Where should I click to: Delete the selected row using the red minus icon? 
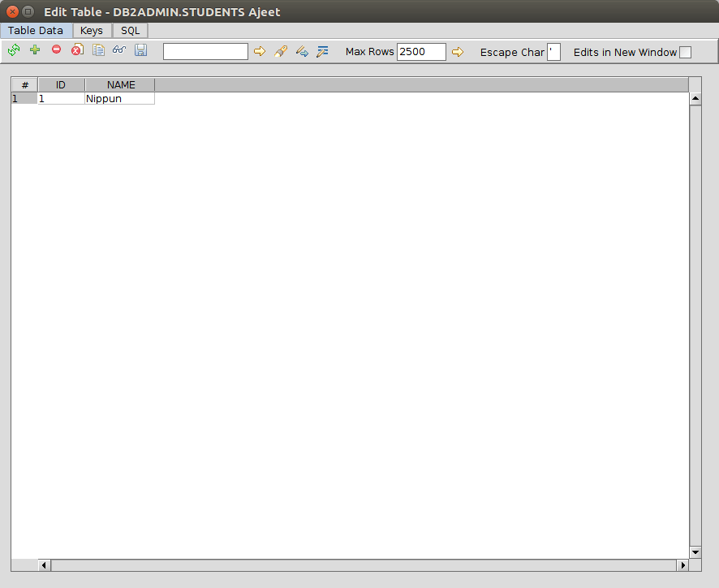[57, 49]
